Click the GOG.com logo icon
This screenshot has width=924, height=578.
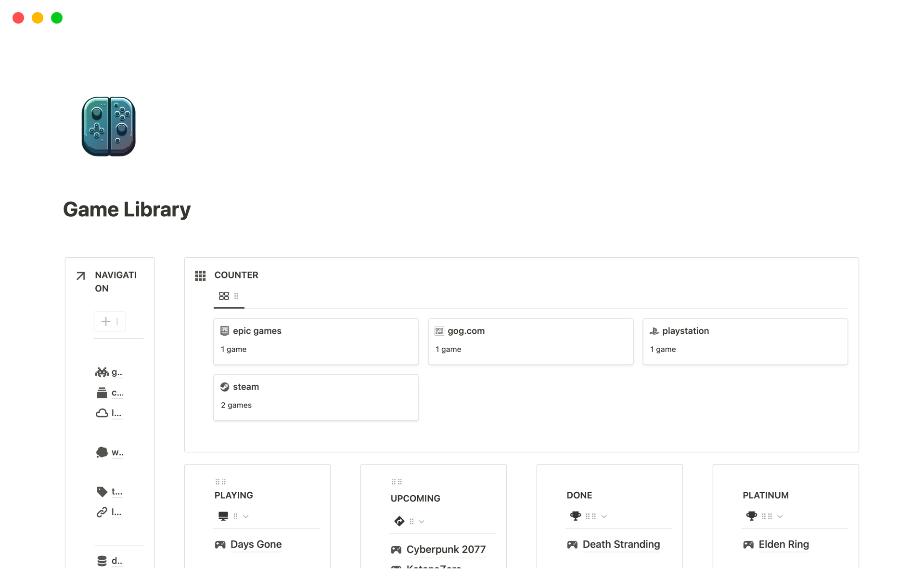click(439, 331)
